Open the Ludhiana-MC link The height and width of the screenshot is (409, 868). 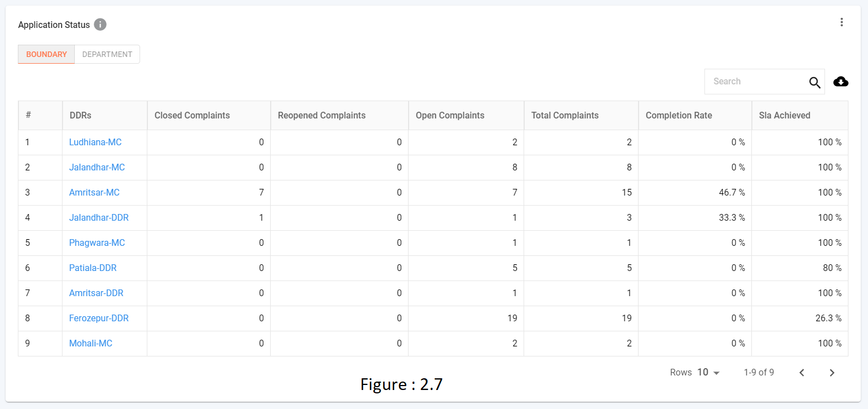point(95,142)
